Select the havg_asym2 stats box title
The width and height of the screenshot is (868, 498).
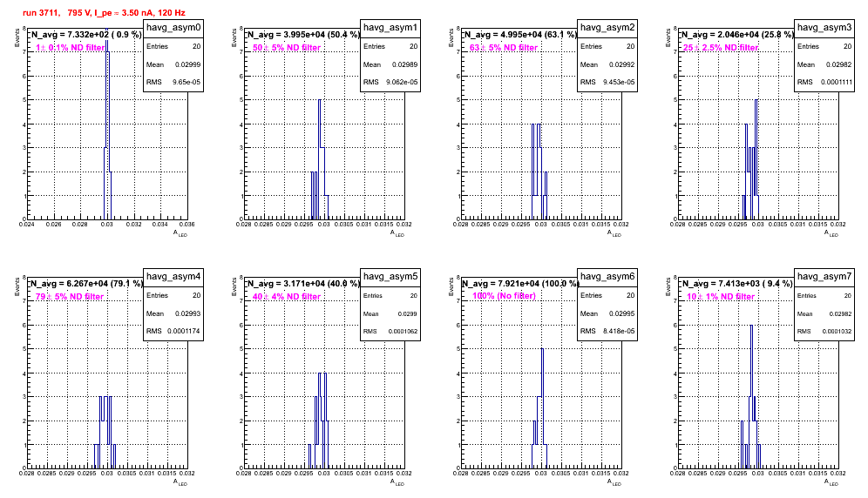click(607, 28)
